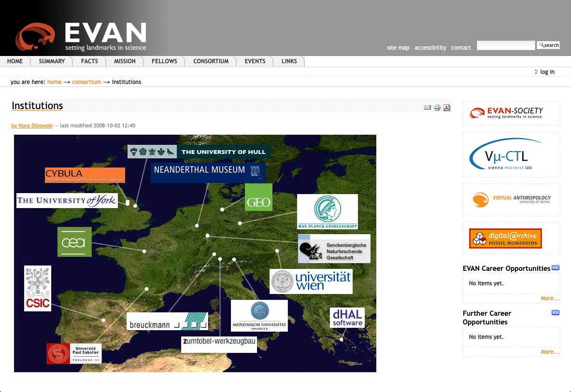Click the log in link

(x=547, y=72)
